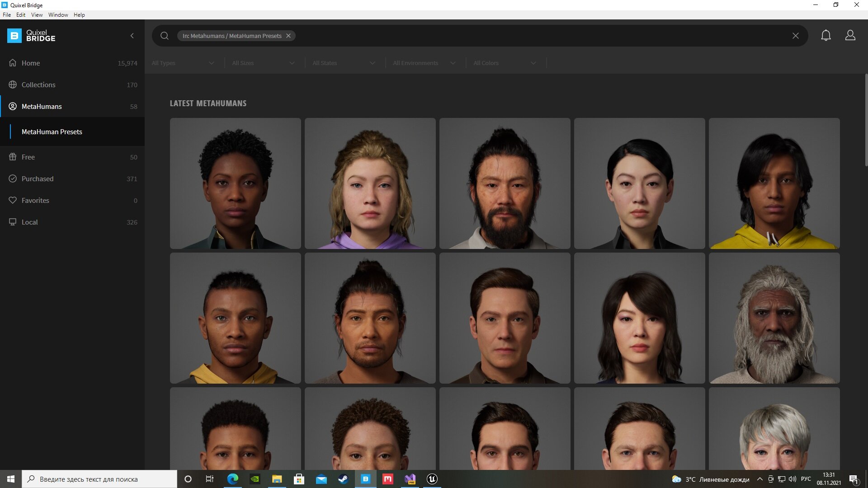The height and width of the screenshot is (488, 868).
Task: Open the Edit menu
Action: [21, 15]
